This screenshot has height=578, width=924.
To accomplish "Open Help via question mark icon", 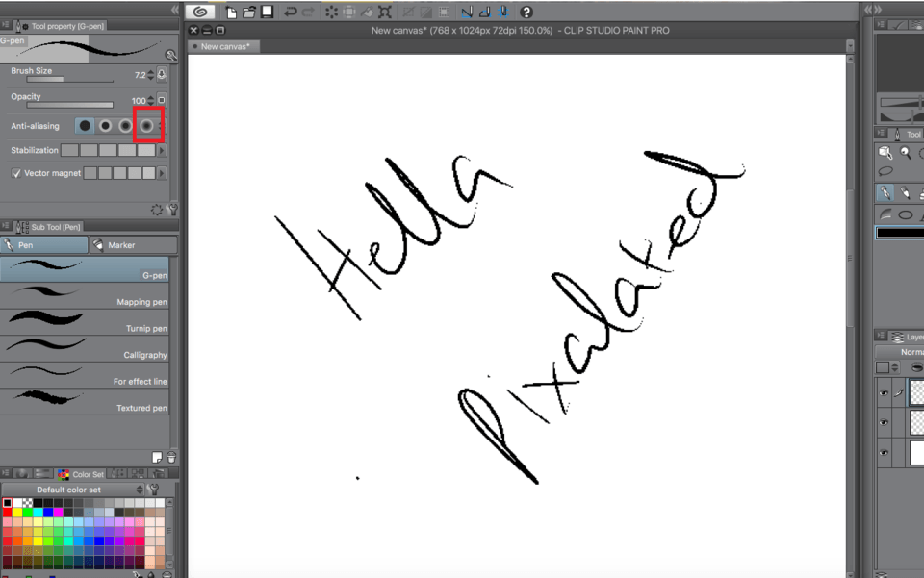I will [x=526, y=12].
